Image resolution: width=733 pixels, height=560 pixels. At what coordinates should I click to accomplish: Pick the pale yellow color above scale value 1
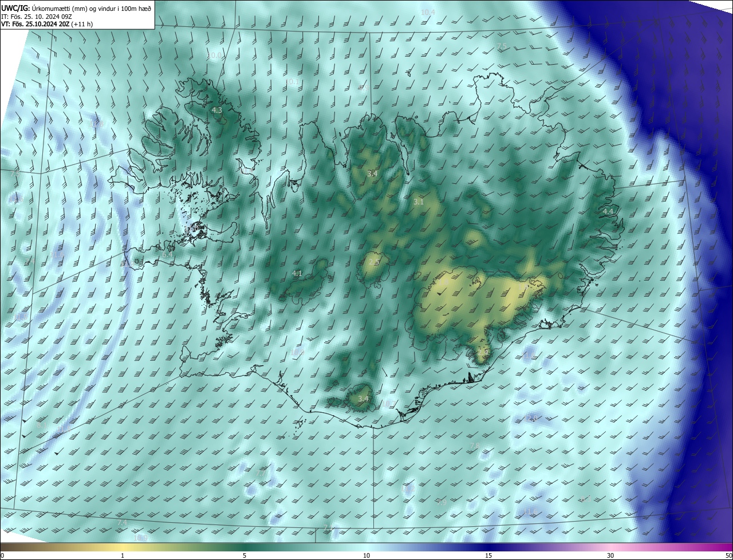(x=123, y=547)
